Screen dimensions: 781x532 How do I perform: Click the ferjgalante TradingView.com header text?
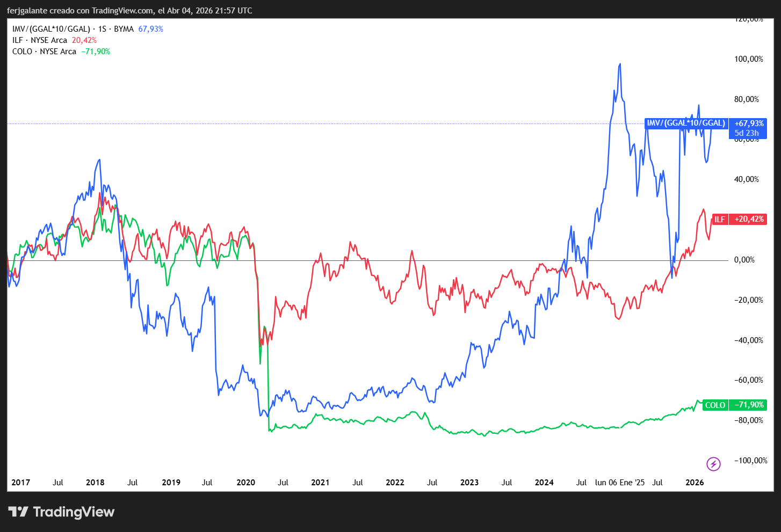[x=129, y=11]
